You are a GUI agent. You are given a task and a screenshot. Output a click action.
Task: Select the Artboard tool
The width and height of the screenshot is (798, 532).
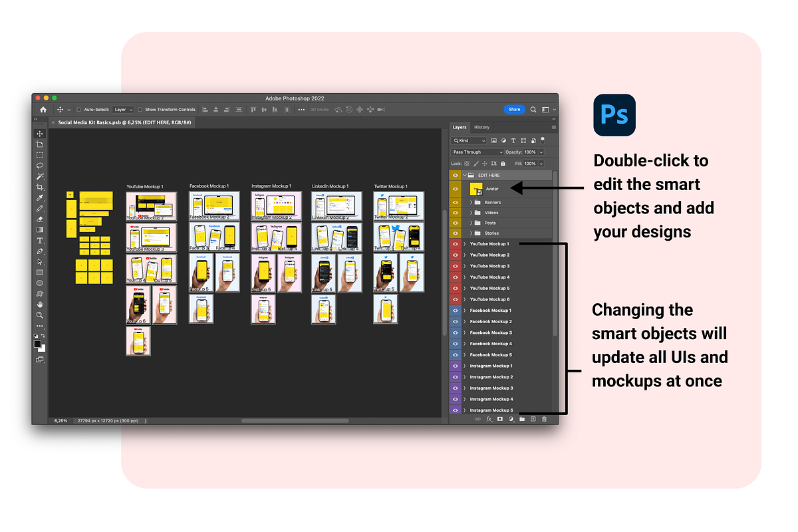(x=40, y=144)
